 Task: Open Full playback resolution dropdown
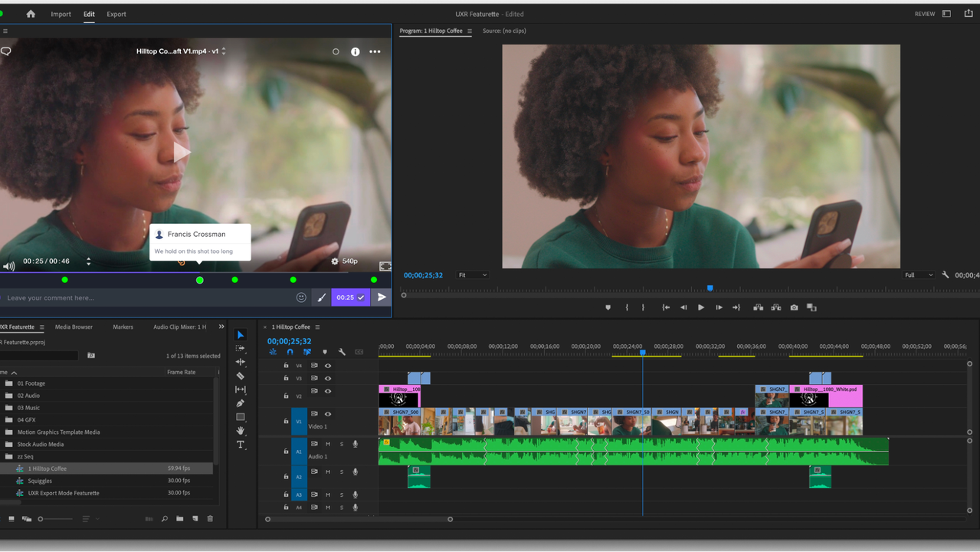[x=919, y=275]
